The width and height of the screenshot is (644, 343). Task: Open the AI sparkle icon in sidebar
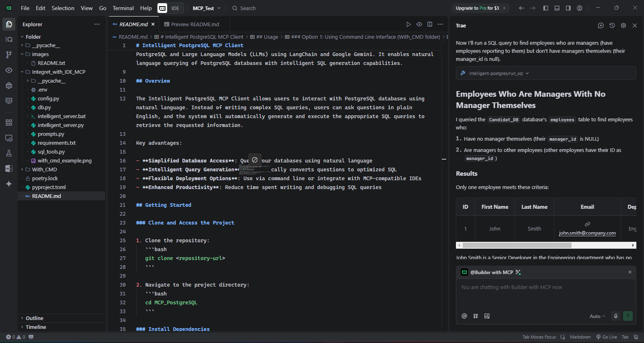(9, 184)
